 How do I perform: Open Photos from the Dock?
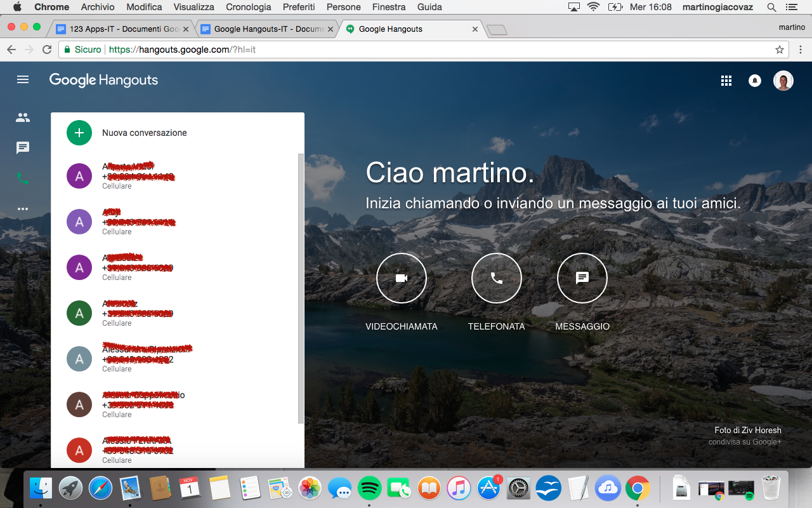[x=310, y=488]
